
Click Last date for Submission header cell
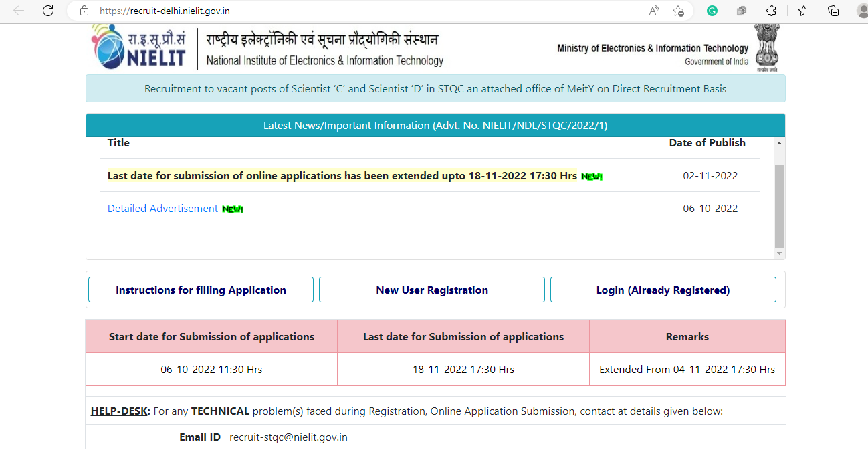click(463, 336)
